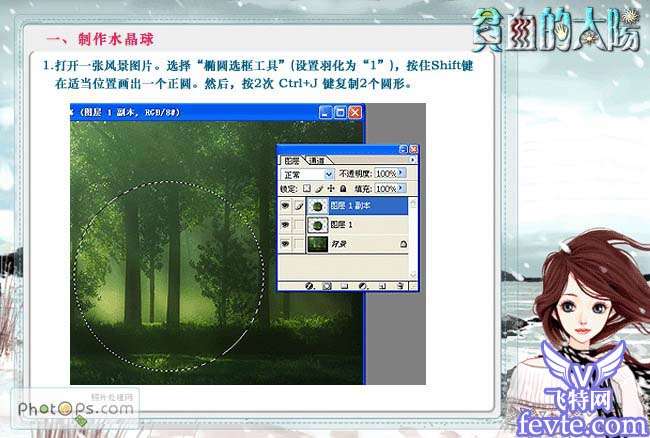Screen dimensions: 650x438
Task: Click the layer list scroll up arrow
Action: (x=413, y=203)
